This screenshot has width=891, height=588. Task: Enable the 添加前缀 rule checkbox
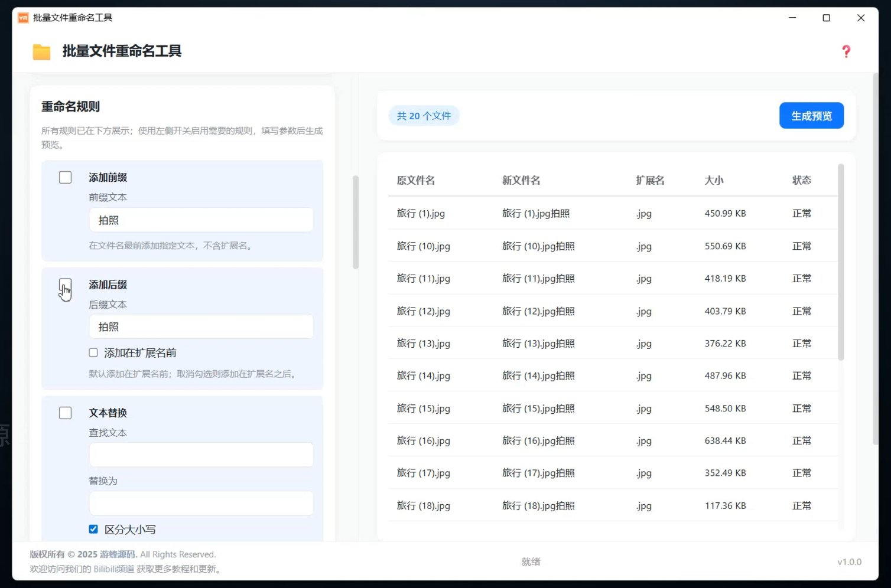[x=66, y=178]
